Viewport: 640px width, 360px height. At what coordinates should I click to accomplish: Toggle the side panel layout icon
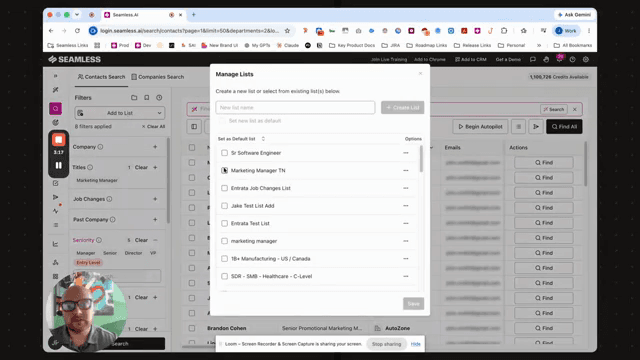tap(194, 127)
